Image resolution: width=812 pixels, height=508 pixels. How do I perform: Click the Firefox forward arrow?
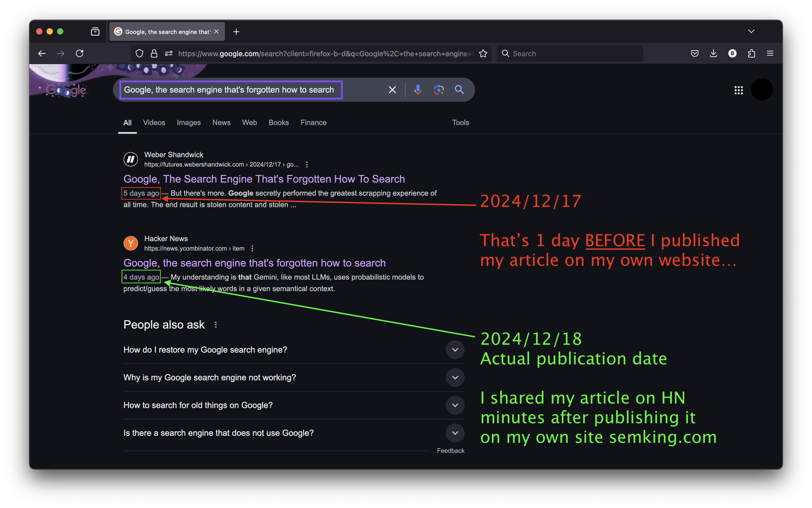pyautogui.click(x=60, y=53)
